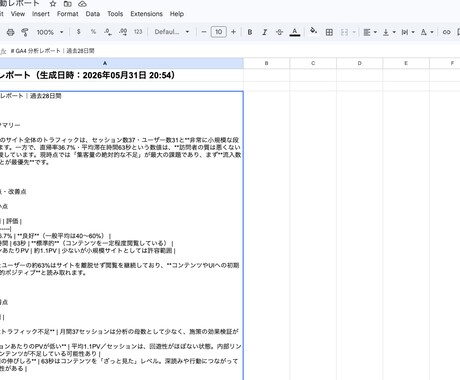
Task: Select cell with 2026年05月31日 20:54 title
Action: coord(122,75)
